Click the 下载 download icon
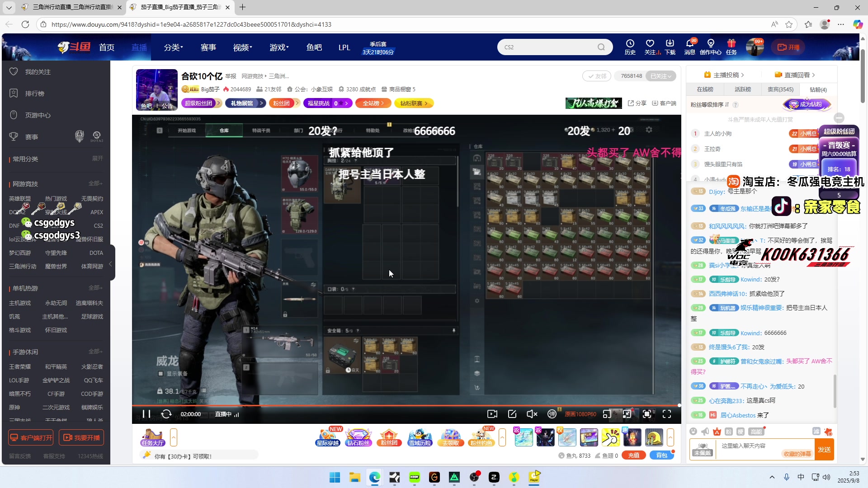Viewport: 868px width, 488px height. click(670, 47)
